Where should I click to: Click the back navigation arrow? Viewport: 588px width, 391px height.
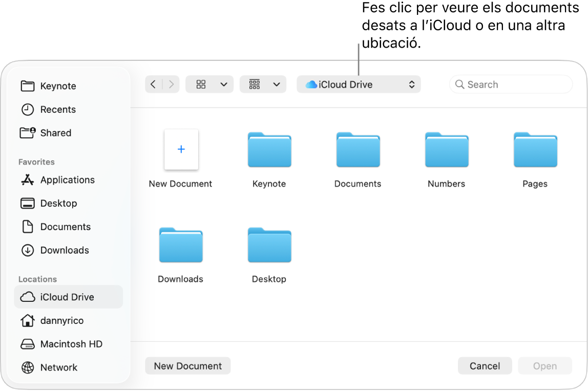coord(154,84)
